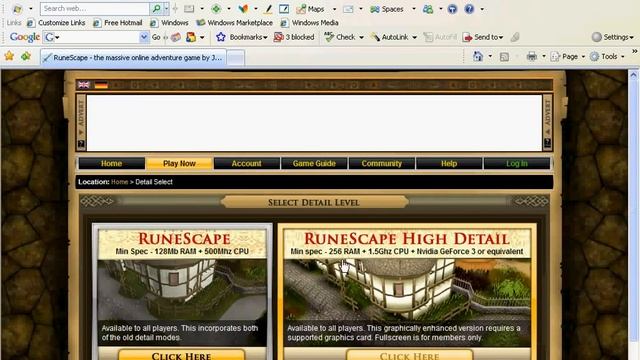
Task: Open Free Hotmail favorite link
Action: point(118,23)
